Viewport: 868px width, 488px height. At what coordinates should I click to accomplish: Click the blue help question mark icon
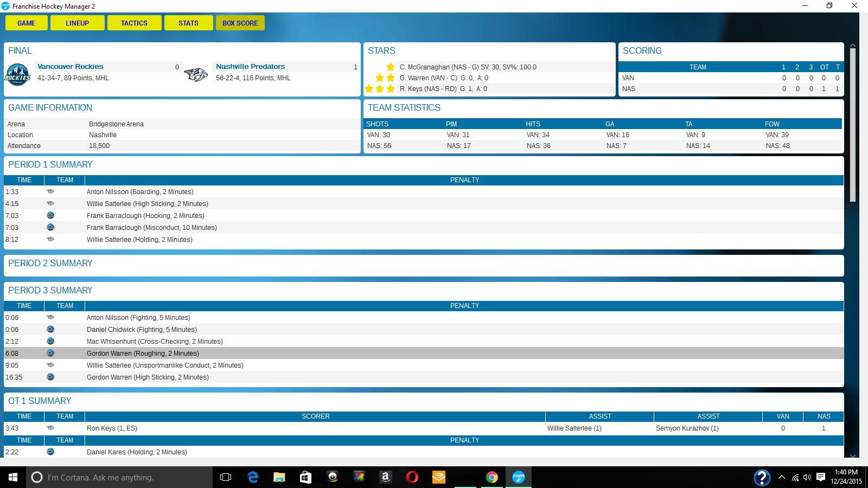pos(762,477)
